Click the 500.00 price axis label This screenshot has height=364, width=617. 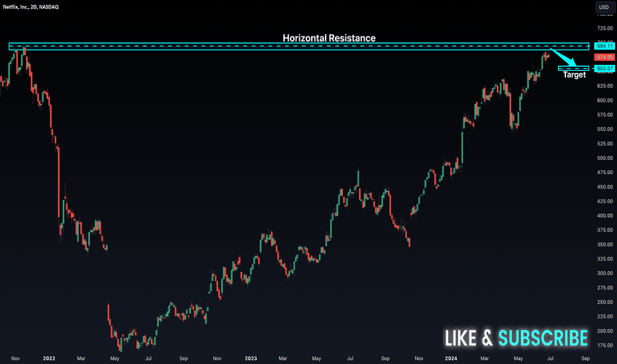coord(605,158)
